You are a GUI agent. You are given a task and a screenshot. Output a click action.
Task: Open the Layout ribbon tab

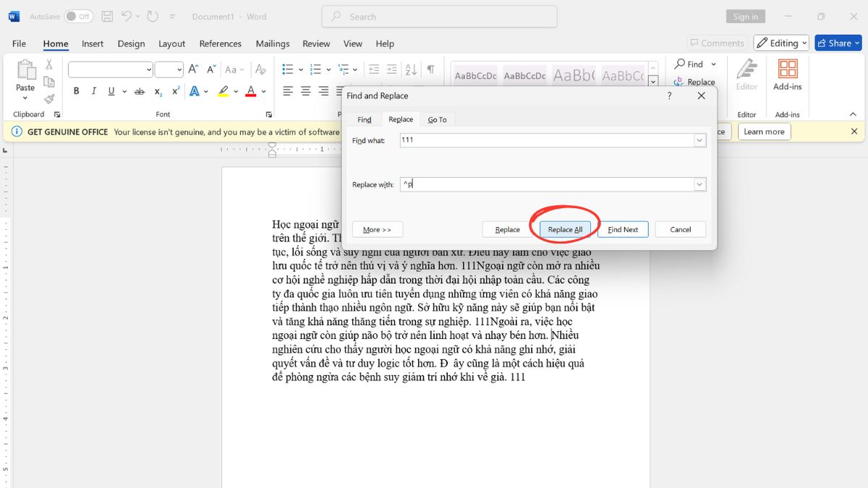coord(172,43)
